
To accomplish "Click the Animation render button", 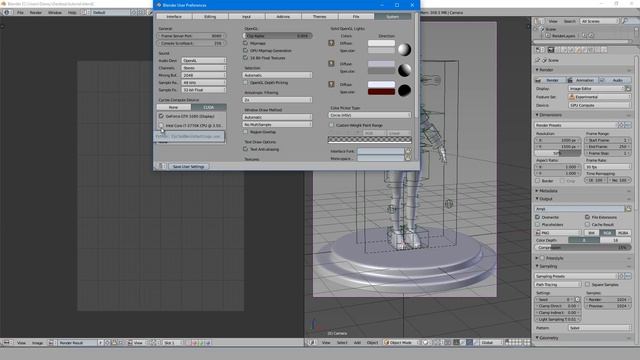I will (582, 80).
